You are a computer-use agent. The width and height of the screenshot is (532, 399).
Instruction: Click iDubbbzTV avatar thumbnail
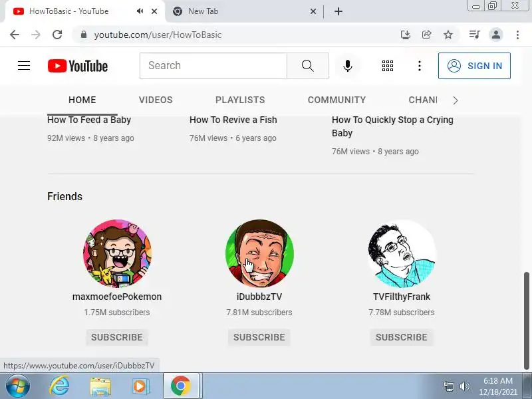click(x=259, y=253)
